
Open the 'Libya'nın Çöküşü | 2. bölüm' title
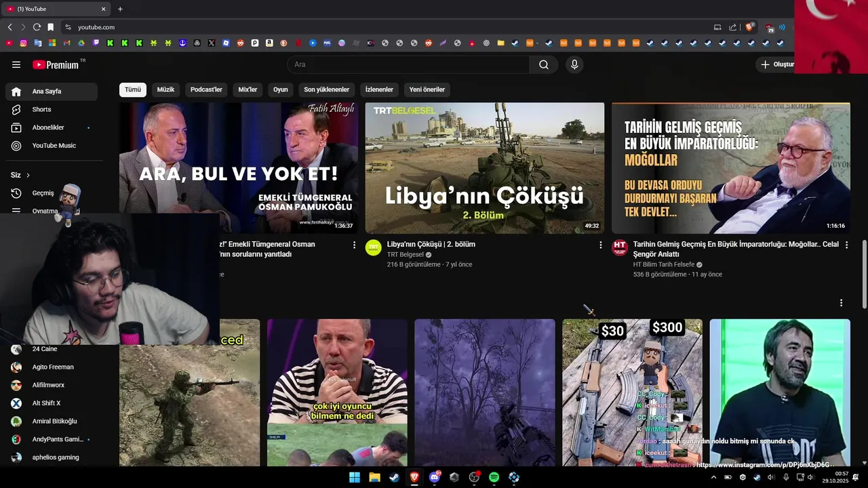(431, 244)
